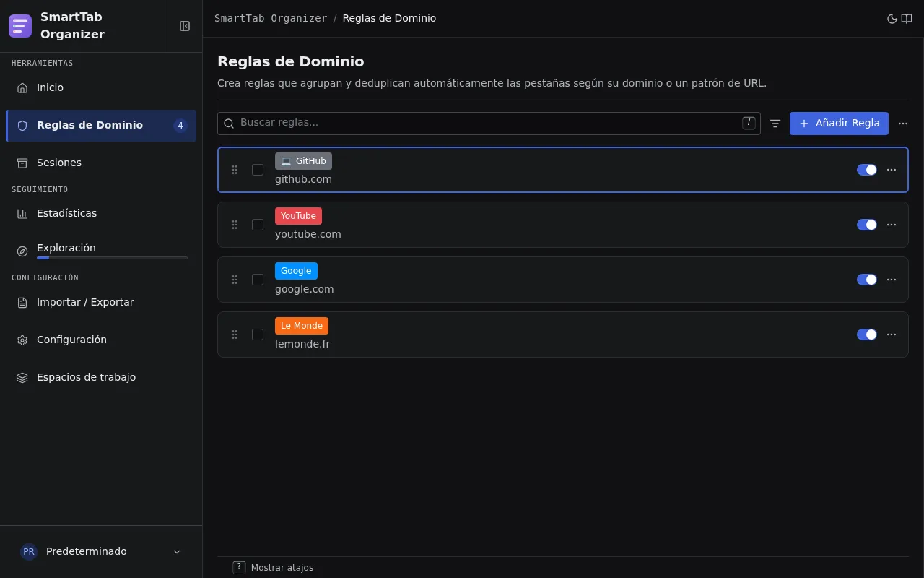Select the Google rule checkbox
Screen dimensions: 924x578
pos(258,280)
